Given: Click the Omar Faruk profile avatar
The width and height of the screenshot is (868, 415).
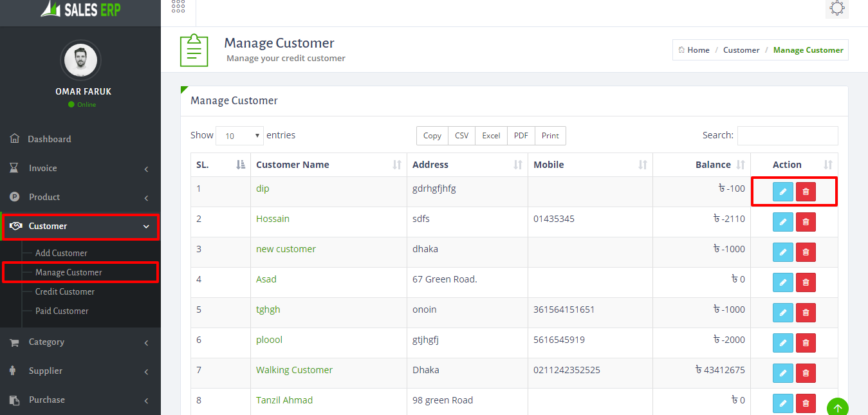Looking at the screenshot, I should tap(81, 60).
